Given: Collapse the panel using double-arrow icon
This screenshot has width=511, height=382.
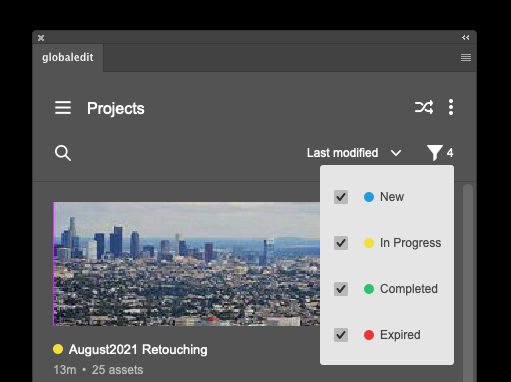Looking at the screenshot, I should [466, 38].
